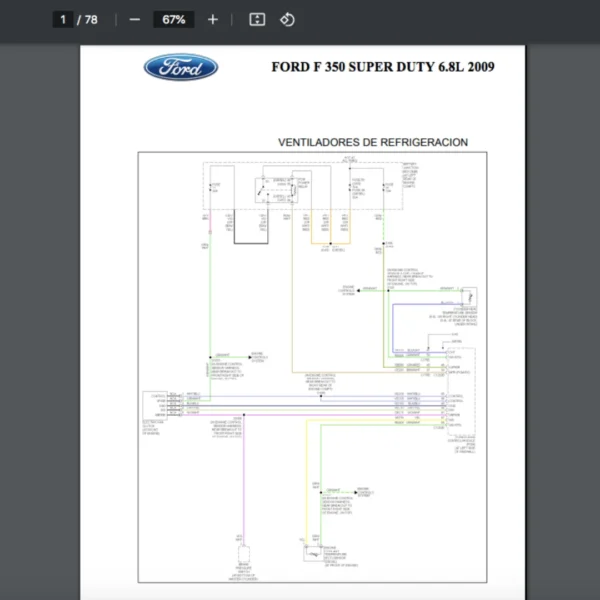Select the current page number field
600x600 pixels.
62,19
